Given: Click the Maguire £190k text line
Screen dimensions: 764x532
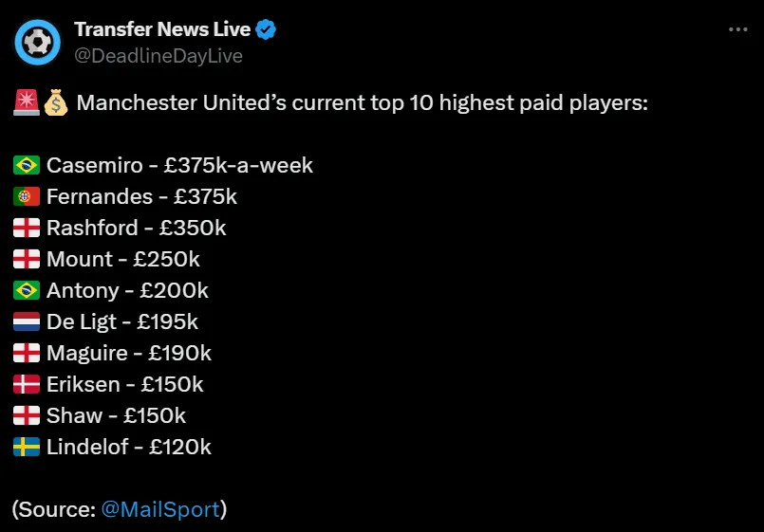Looking at the screenshot, I should coord(129,354).
